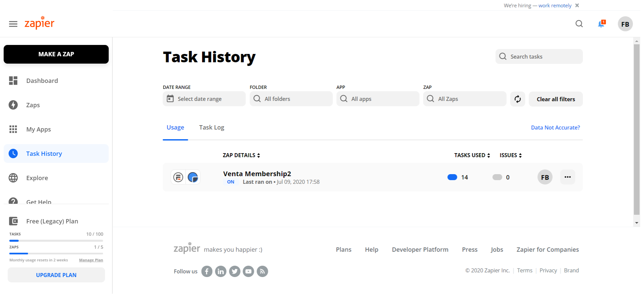Open the Terms footer link

pyautogui.click(x=525, y=270)
